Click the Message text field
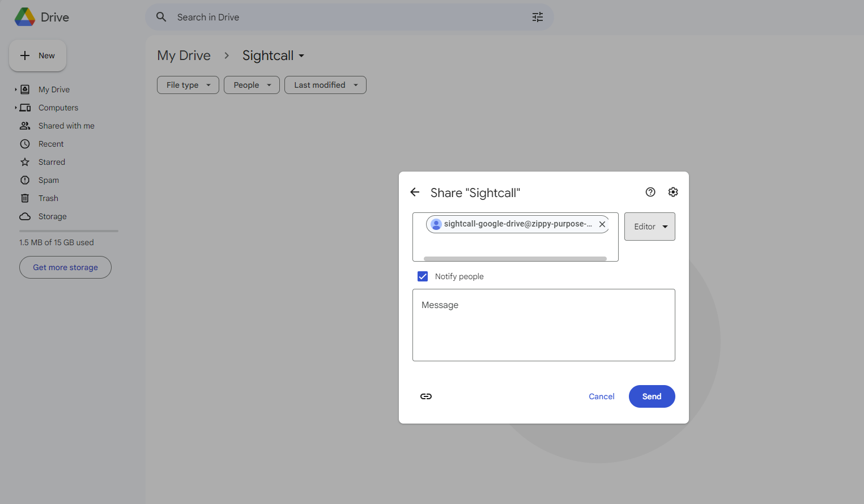The image size is (864, 504). tap(544, 325)
